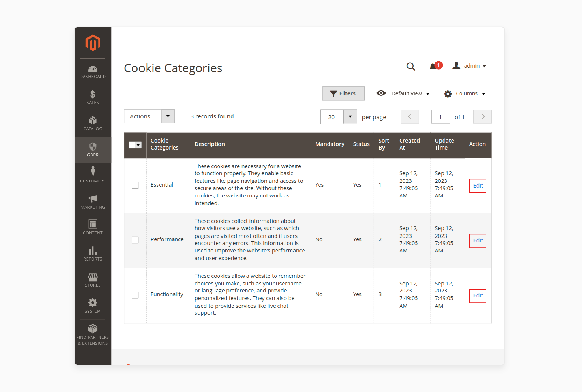Screen dimensions: 582x392
Task: Sort by Created At column header
Action: click(413, 145)
